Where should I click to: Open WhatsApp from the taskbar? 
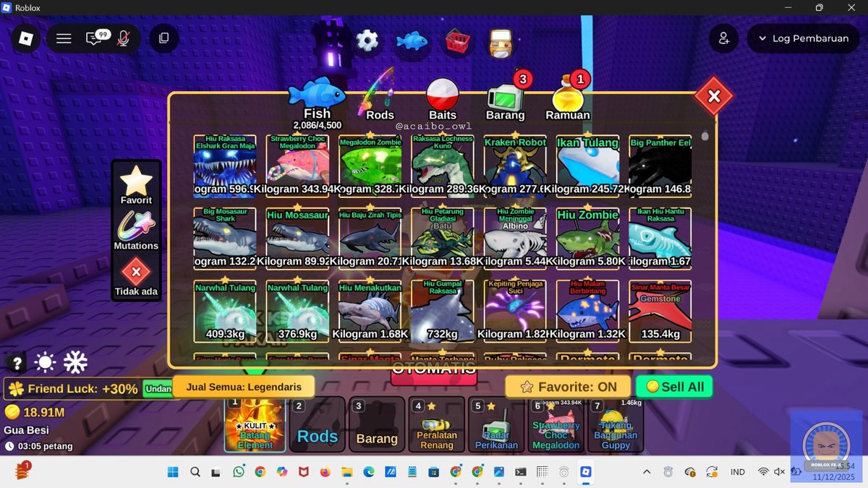click(239, 472)
